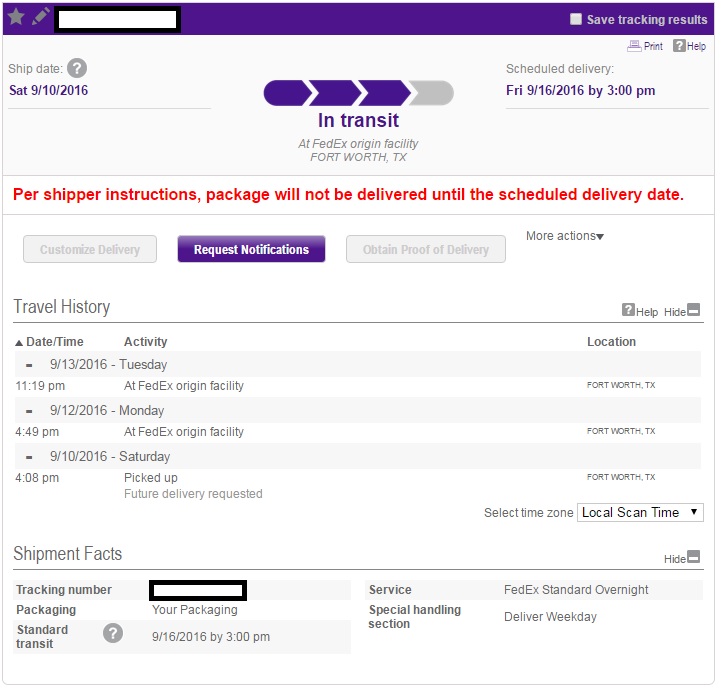This screenshot has height=689, width=723.
Task: Click the Location column header
Action: click(611, 342)
